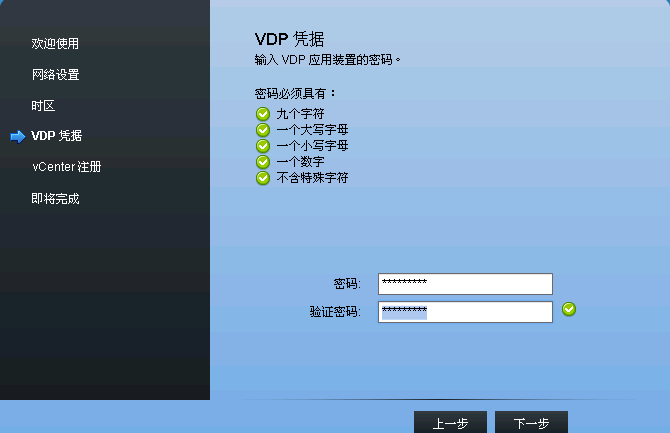The image size is (670, 433).
Task: Open vCenter 注册 step
Action: point(67,167)
